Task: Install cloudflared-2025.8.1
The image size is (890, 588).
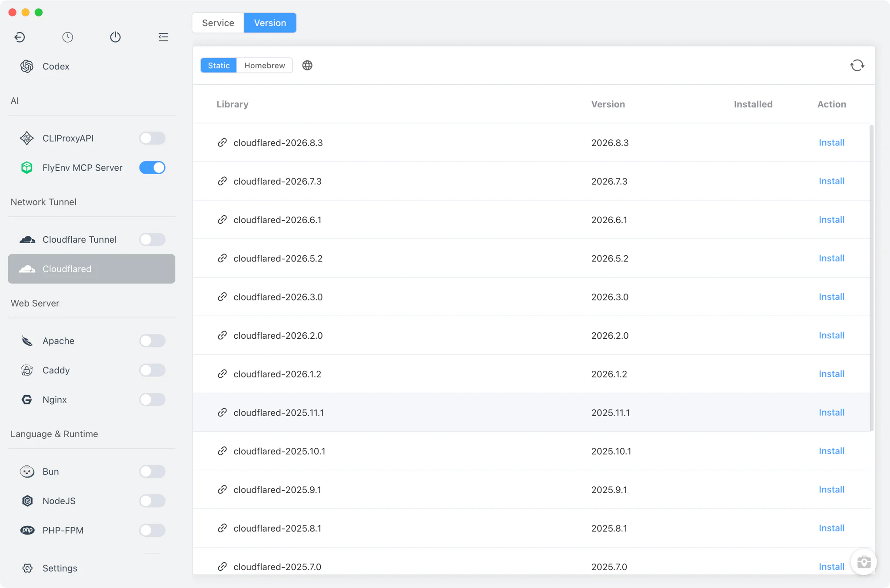Action: tap(831, 528)
